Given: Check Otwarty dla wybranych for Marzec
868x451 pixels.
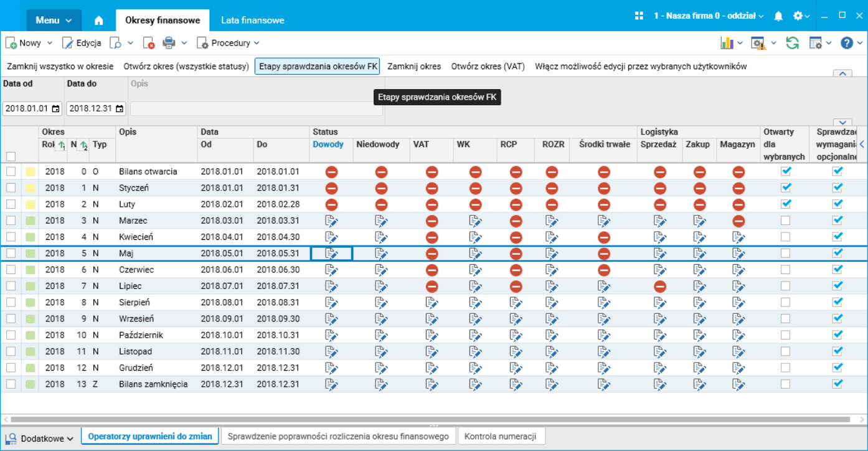Looking at the screenshot, I should tap(786, 221).
